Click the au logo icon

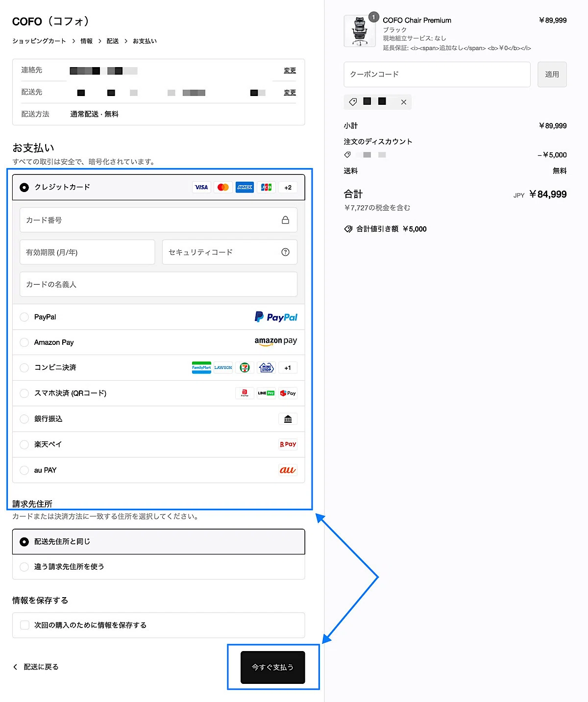[288, 470]
